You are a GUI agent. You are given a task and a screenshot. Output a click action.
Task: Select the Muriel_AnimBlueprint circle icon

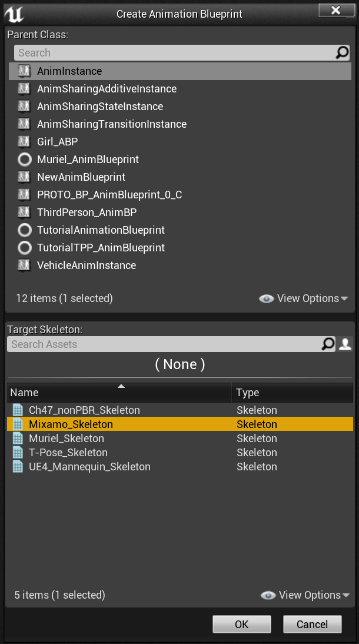pos(25,160)
